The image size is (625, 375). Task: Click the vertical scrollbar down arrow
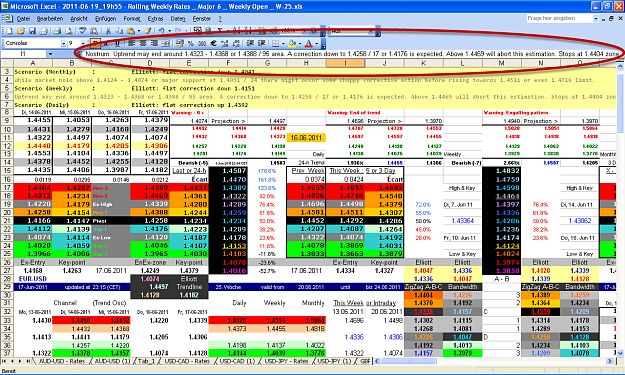pyautogui.click(x=620, y=353)
